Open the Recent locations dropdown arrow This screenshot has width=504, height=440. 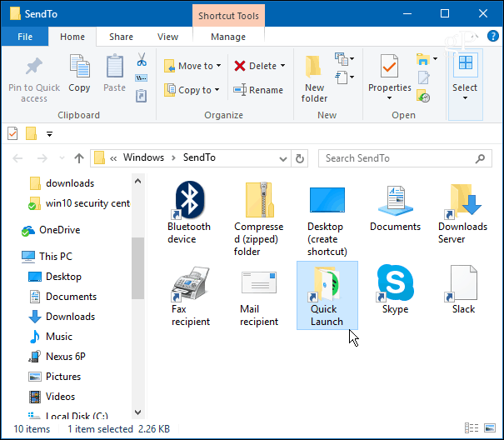tap(62, 158)
